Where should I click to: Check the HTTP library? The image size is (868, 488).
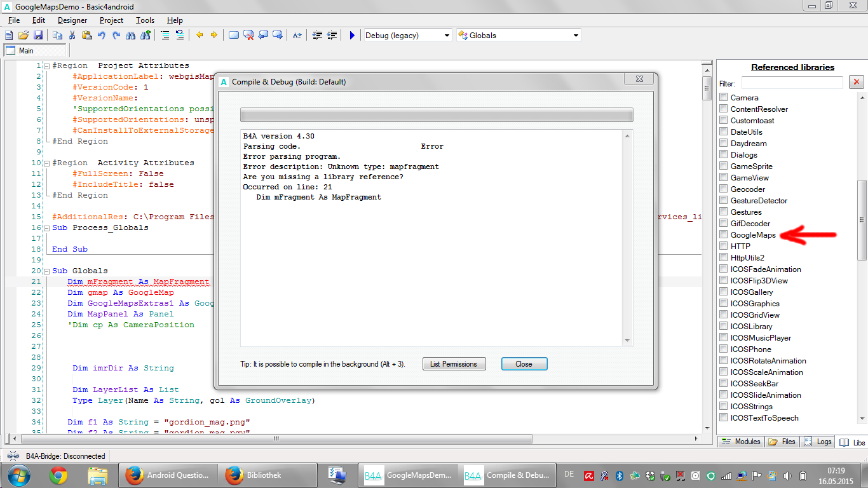click(x=723, y=246)
